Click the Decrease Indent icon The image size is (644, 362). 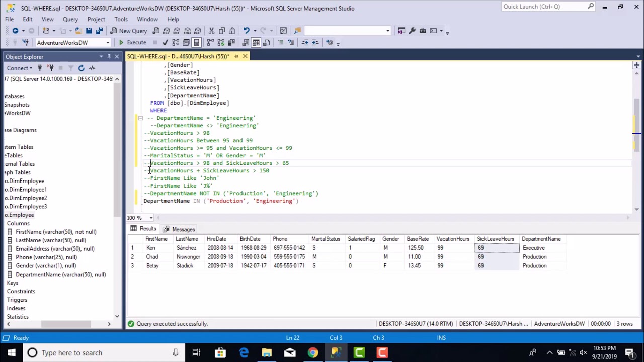pyautogui.click(x=305, y=42)
